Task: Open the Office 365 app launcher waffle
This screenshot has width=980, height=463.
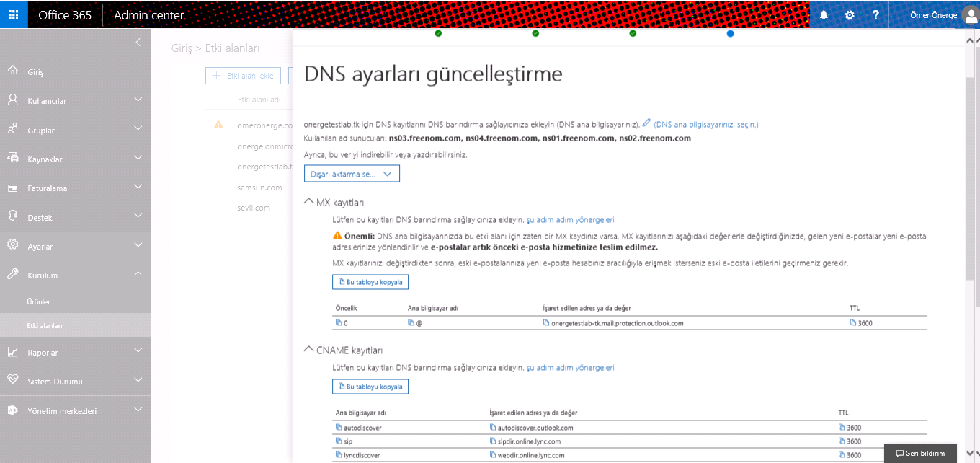Action: click(14, 14)
